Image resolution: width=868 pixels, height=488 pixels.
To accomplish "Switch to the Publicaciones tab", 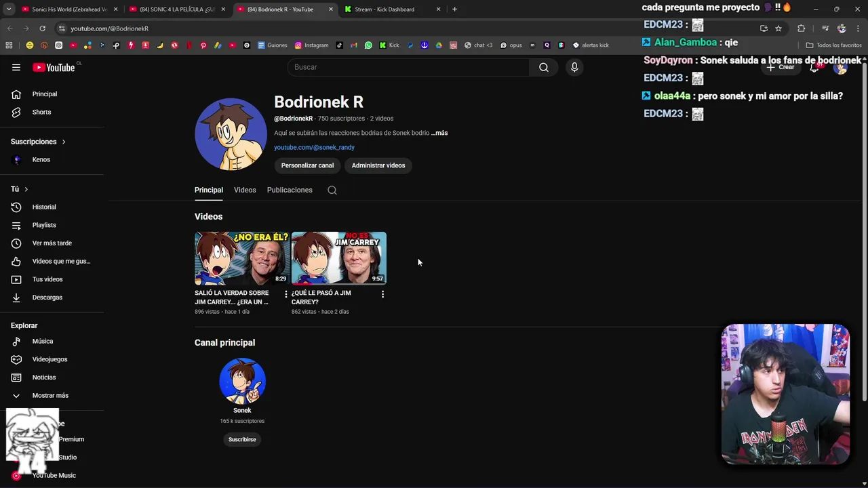I will click(x=290, y=190).
